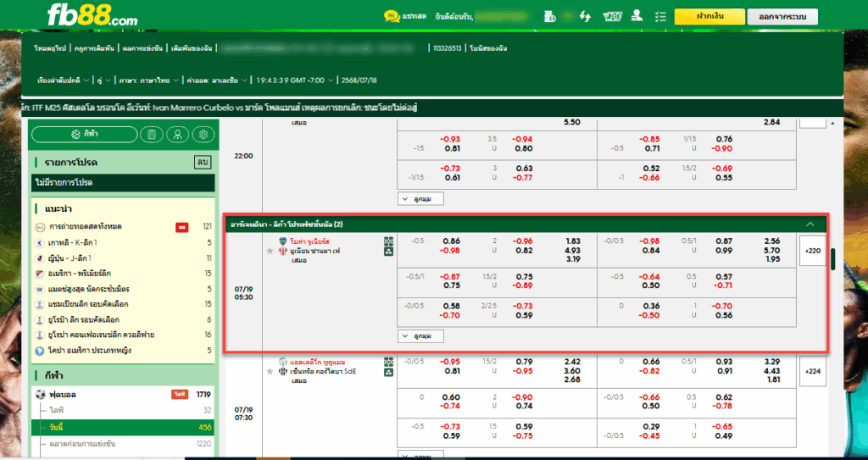Favorite the Atletico Tucuman match star
868x460 pixels.
tap(270, 371)
